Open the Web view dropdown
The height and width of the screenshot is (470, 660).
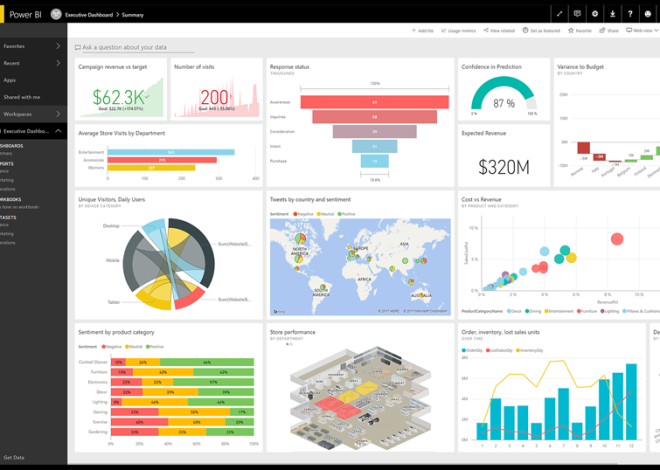coord(642,30)
